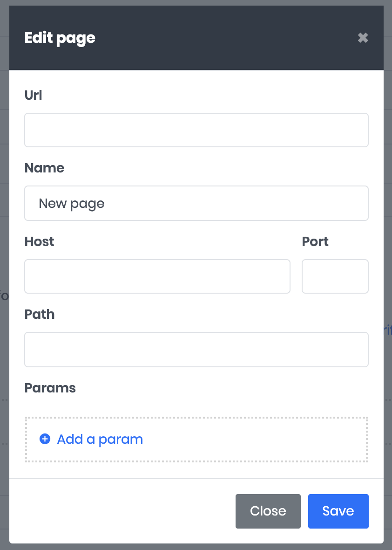Click into the Name field containing New page
The height and width of the screenshot is (550, 392).
[196, 203]
